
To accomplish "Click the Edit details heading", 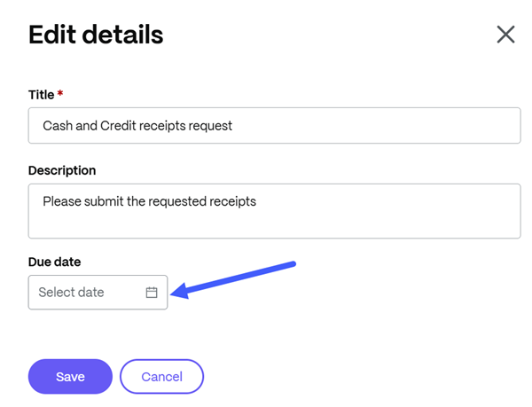I will tap(96, 35).
